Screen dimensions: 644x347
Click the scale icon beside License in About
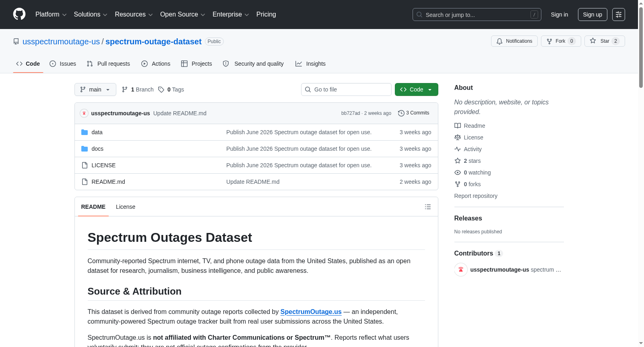[458, 137]
